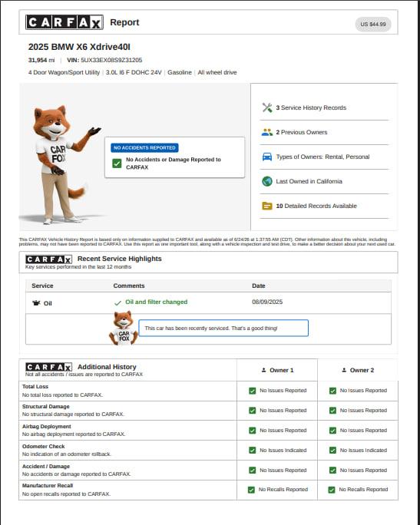Click the NO ACCIDENTS REPORTED blue badge
Image resolution: width=420 pixels, height=525 pixels.
pyautogui.click(x=144, y=147)
